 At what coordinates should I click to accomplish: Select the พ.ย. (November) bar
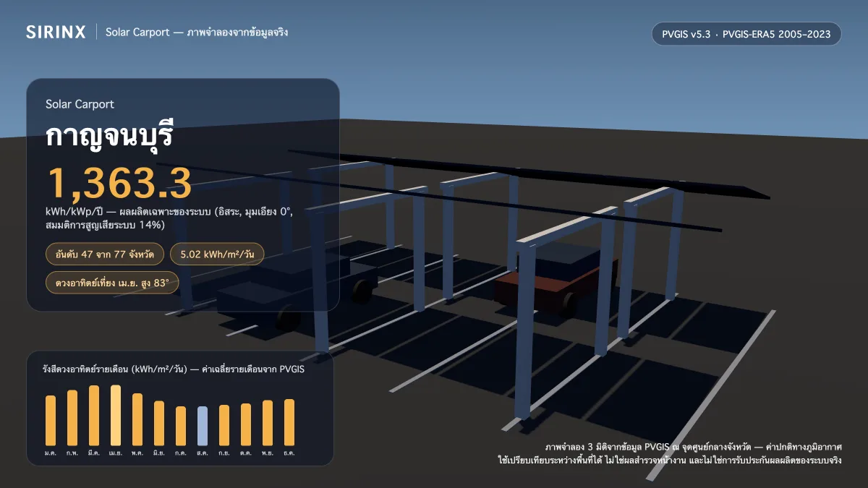click(268, 423)
